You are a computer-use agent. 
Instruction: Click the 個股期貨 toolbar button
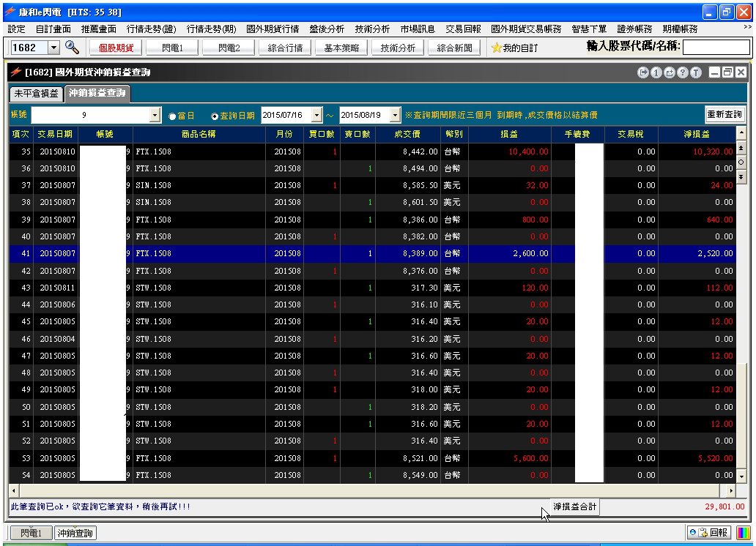pos(116,48)
